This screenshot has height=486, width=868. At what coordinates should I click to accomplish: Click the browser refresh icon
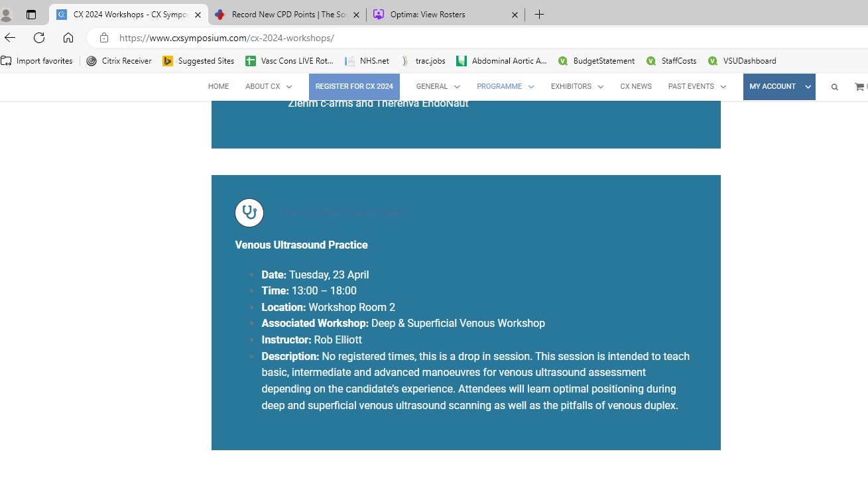39,38
